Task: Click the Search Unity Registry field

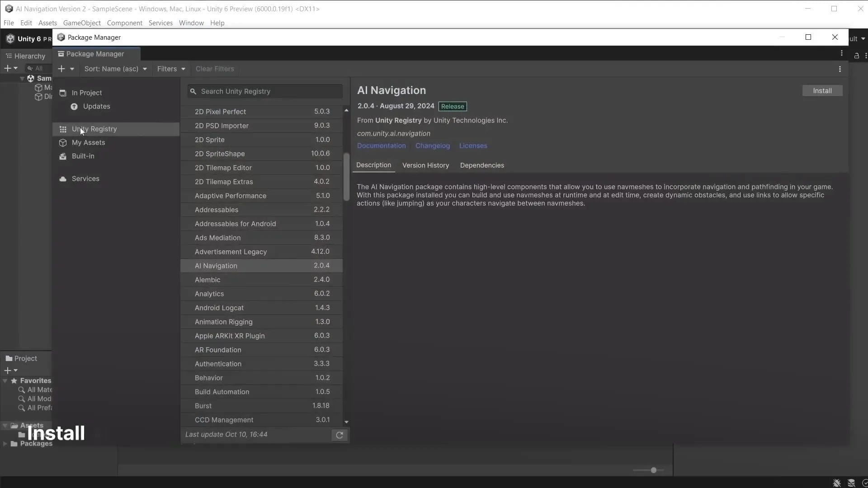Action: click(264, 91)
